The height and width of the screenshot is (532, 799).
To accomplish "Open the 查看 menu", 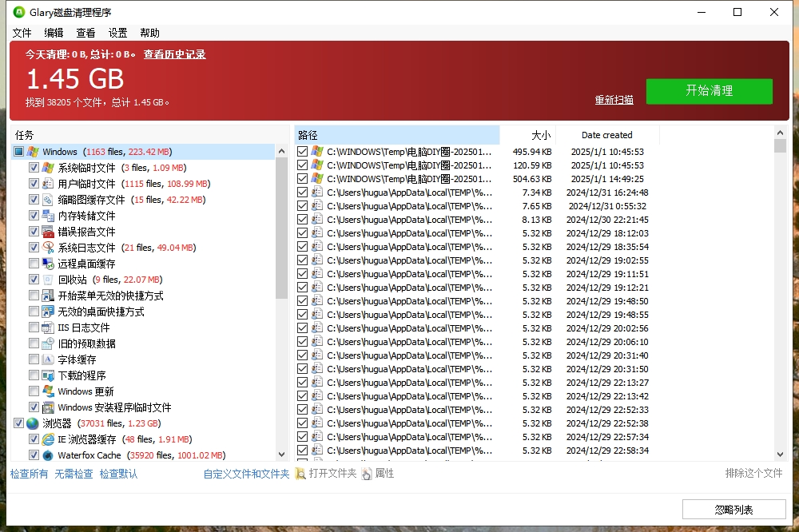I will 85,33.
